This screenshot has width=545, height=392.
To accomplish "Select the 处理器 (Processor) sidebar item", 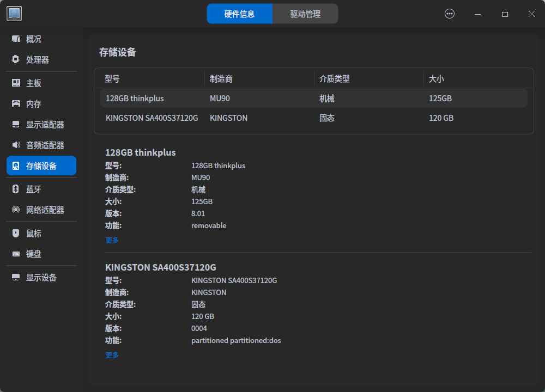I will point(34,60).
